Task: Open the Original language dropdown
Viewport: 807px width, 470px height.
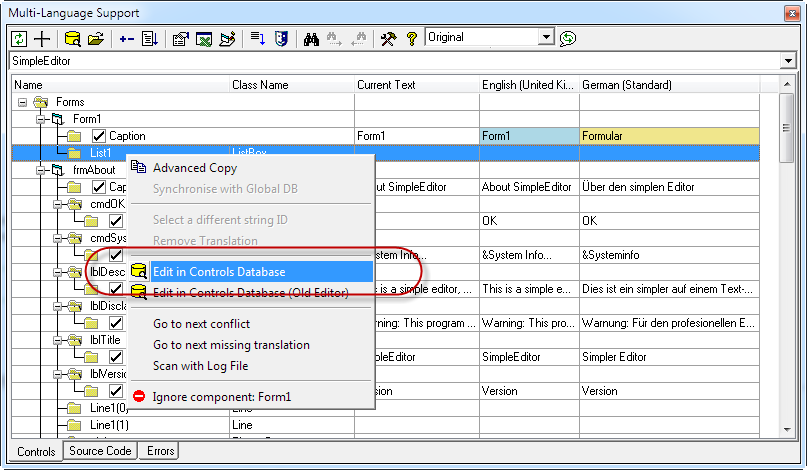Action: click(546, 37)
